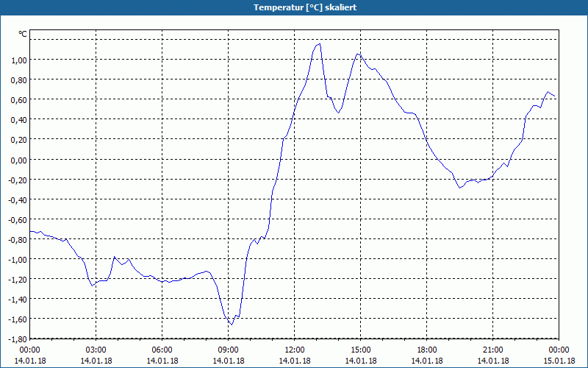The width and height of the screenshot is (588, 368).
Task: Click the 0,00 y-axis label
Action: click(x=19, y=160)
